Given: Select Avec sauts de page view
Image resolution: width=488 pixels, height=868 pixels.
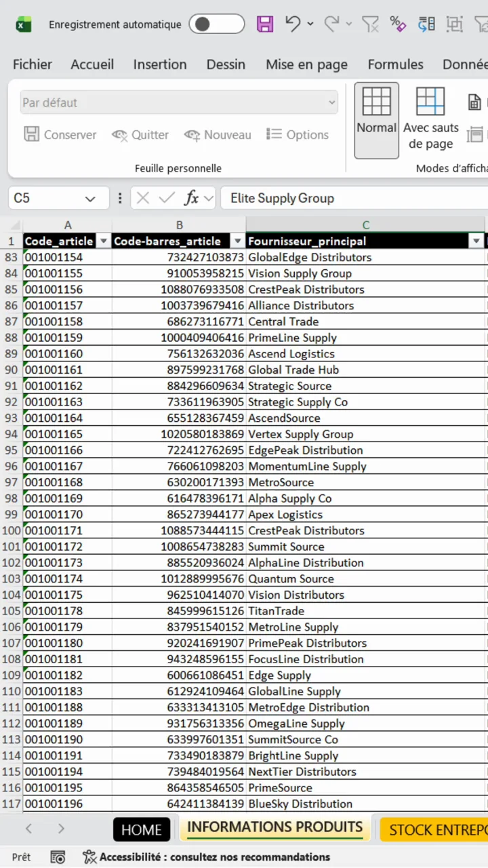Looking at the screenshot, I should [430, 120].
